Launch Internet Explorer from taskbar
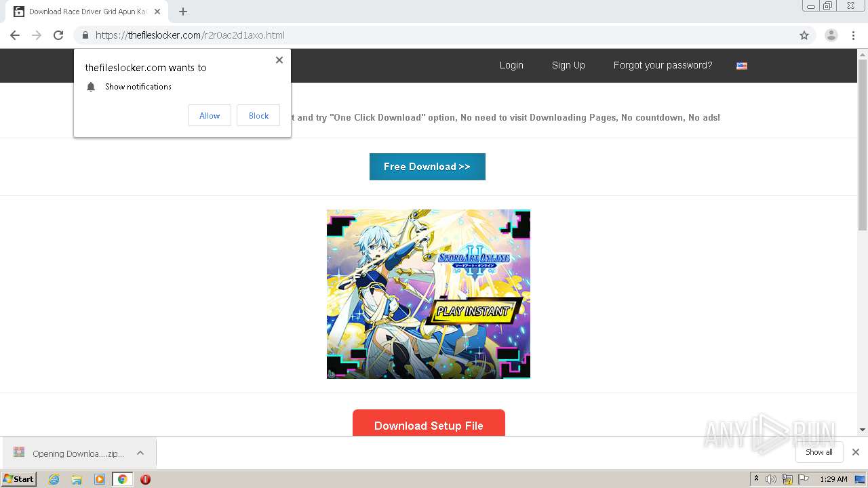868x488 pixels. tap(54, 479)
